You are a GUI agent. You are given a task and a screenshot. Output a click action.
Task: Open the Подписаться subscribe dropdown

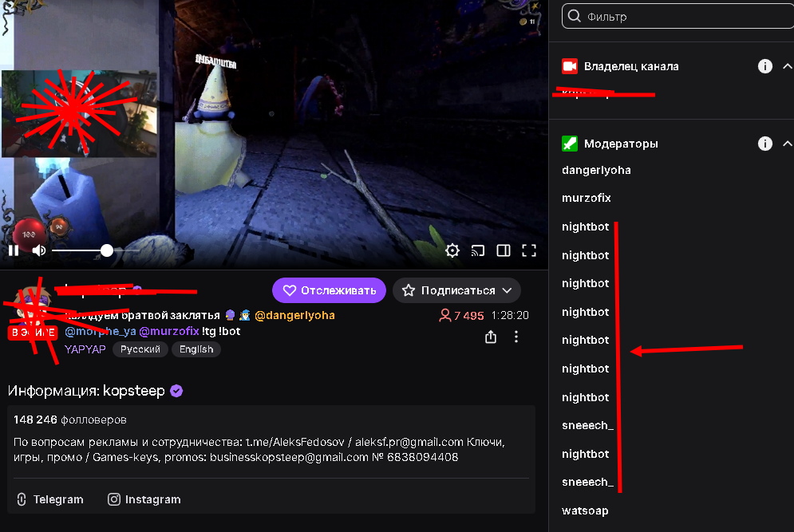[456, 290]
